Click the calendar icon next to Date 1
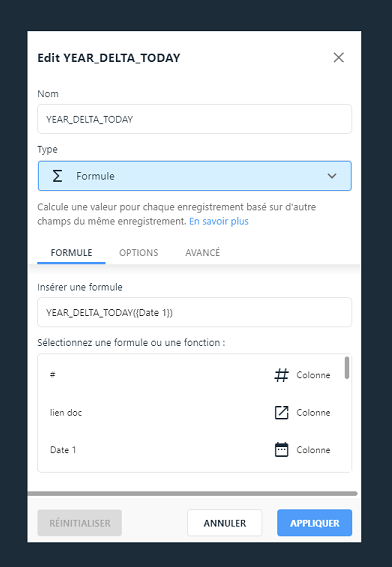 [x=281, y=450]
